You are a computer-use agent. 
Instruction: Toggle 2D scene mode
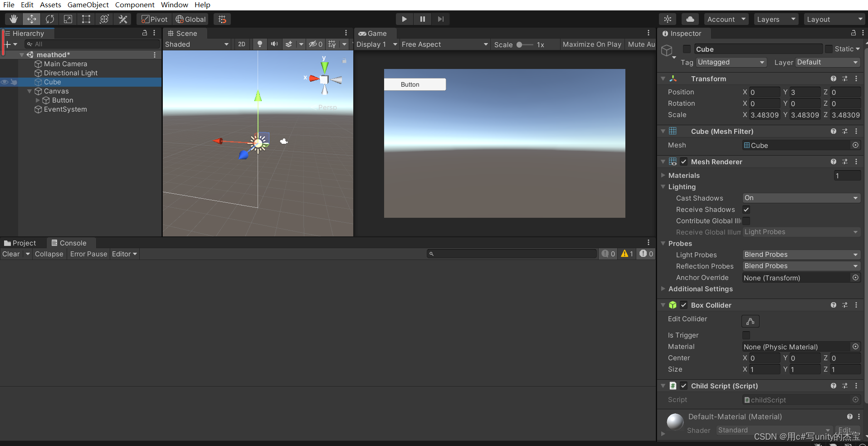(242, 44)
